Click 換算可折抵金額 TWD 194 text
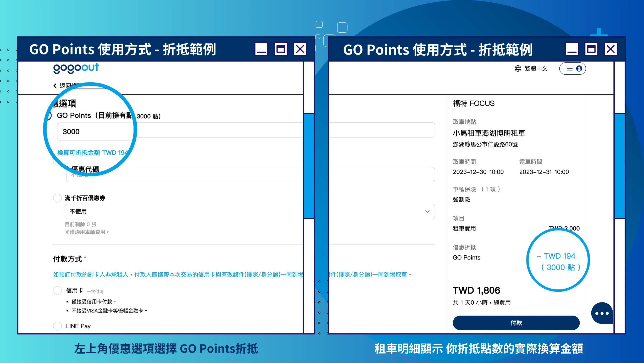This screenshot has width=644, height=363. [x=92, y=153]
